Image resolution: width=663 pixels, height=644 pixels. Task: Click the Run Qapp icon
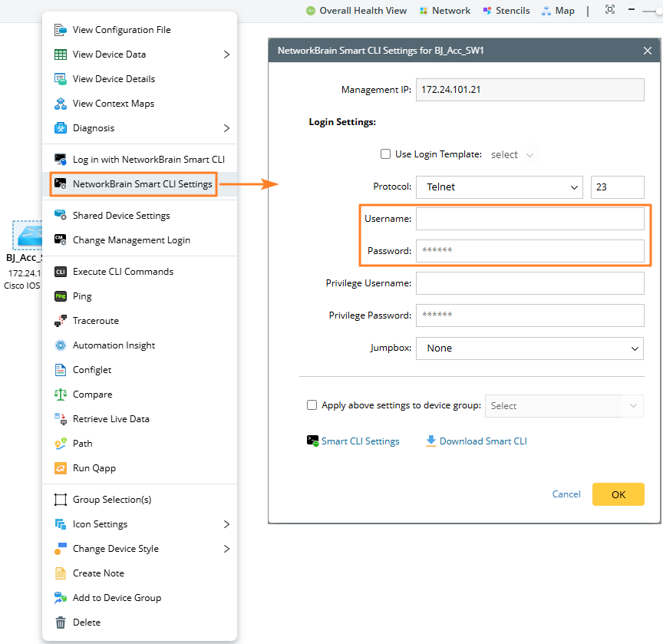pos(61,468)
